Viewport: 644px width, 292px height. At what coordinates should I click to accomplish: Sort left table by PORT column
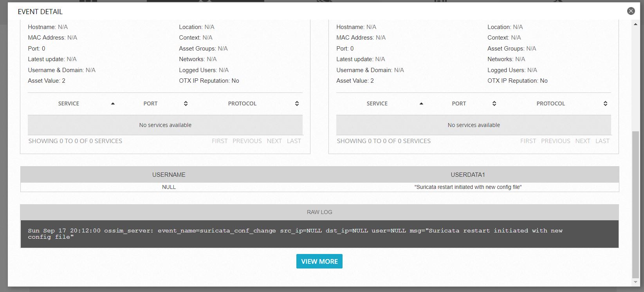pos(150,103)
